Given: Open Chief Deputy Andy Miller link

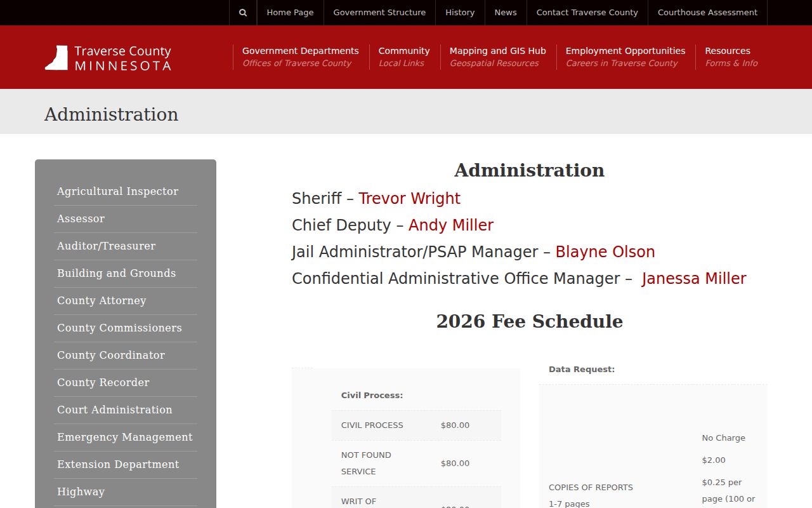Looking at the screenshot, I should click(451, 225).
